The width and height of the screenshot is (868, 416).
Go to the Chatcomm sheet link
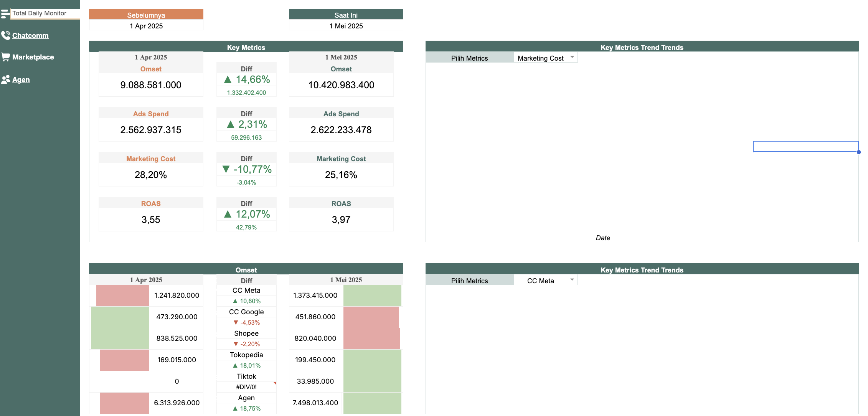[30, 35]
